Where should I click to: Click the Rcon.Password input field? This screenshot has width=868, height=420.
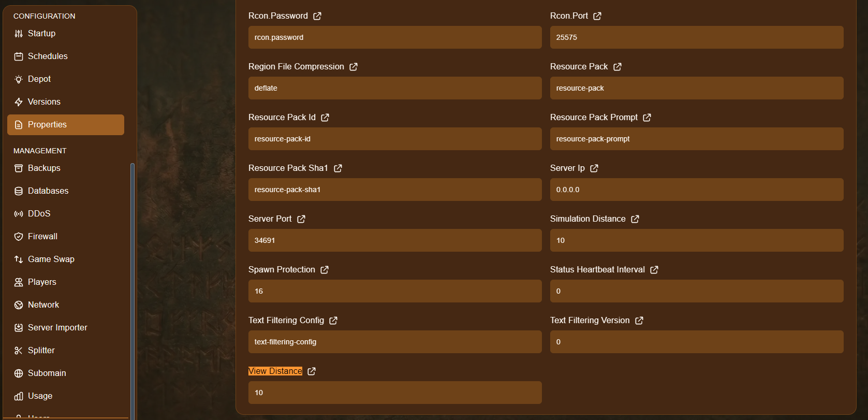coord(395,37)
